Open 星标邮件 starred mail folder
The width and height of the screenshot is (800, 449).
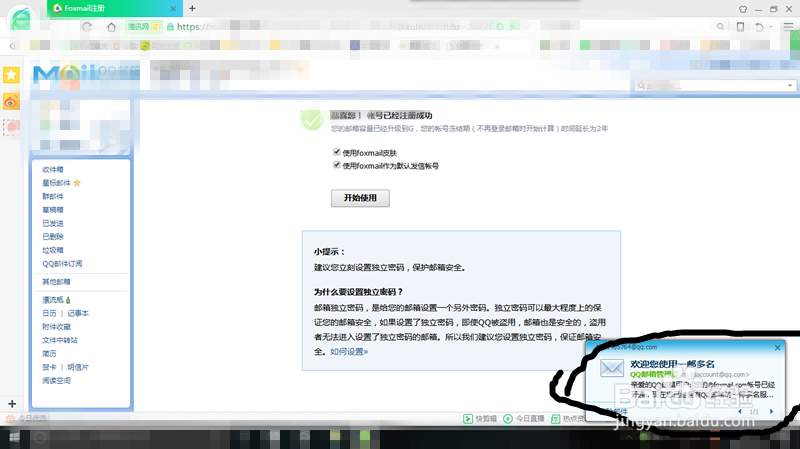click(x=57, y=183)
